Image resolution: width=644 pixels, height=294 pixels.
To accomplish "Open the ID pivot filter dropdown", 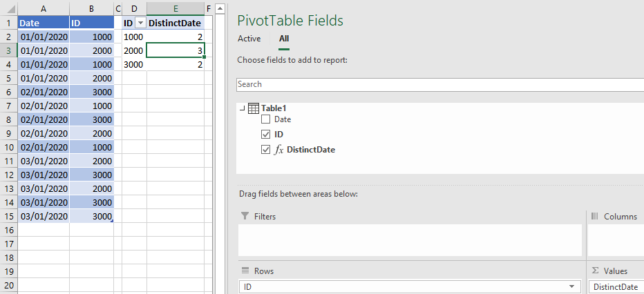I will point(141,23).
